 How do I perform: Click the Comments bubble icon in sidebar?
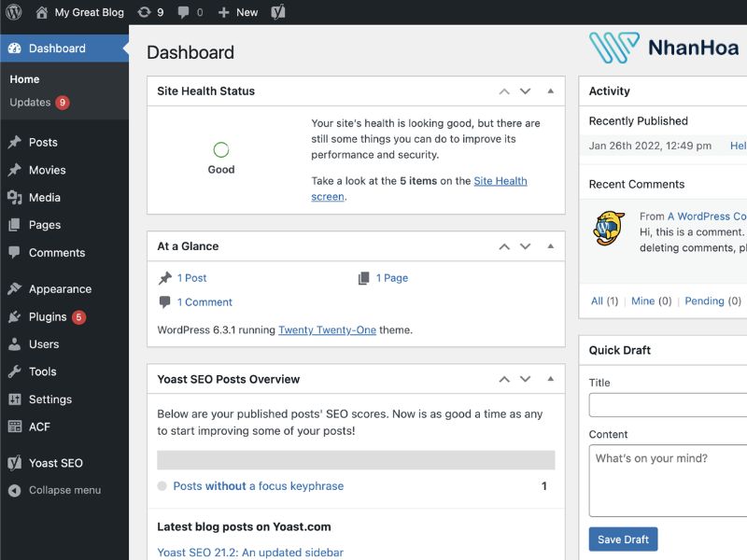(x=15, y=252)
